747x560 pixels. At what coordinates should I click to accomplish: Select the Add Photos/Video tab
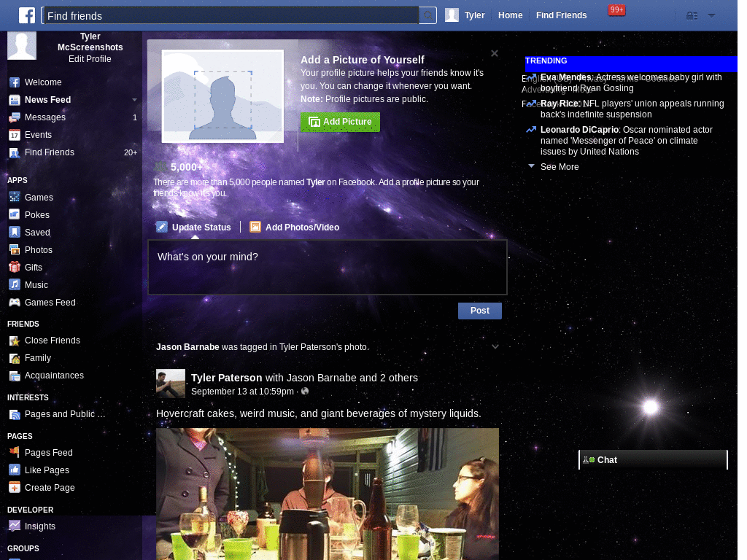pyautogui.click(x=295, y=227)
